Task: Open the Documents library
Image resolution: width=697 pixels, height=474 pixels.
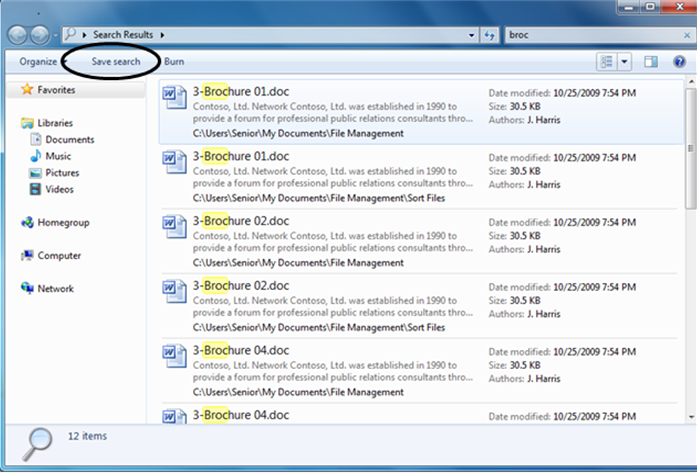Action: coord(69,140)
